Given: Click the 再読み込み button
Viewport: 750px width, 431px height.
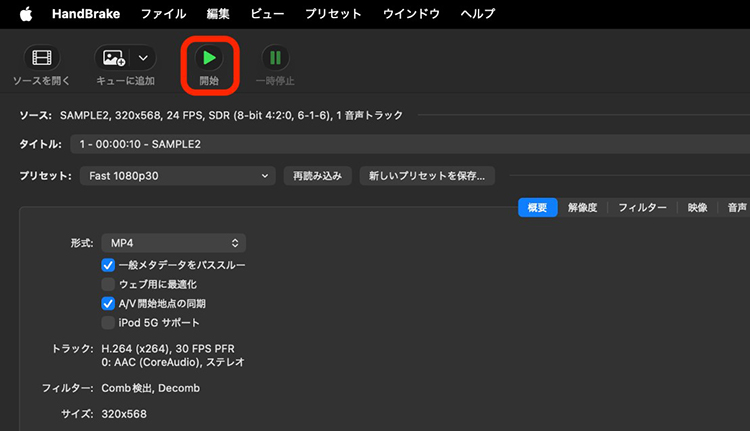Looking at the screenshot, I should [318, 176].
